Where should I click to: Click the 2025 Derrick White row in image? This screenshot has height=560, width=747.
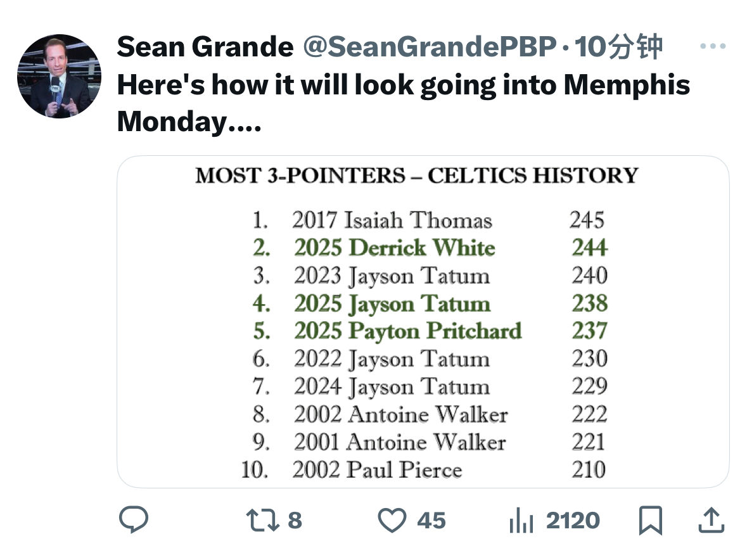(x=430, y=248)
